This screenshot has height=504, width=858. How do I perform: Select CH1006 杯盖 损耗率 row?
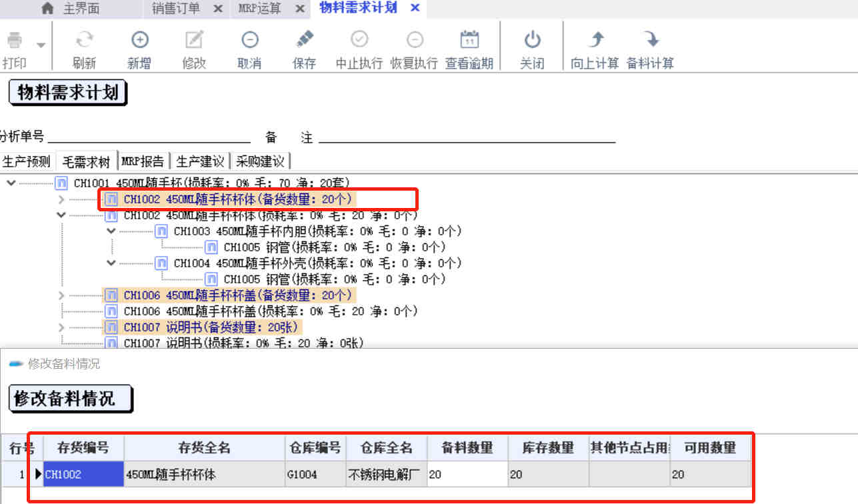[271, 311]
